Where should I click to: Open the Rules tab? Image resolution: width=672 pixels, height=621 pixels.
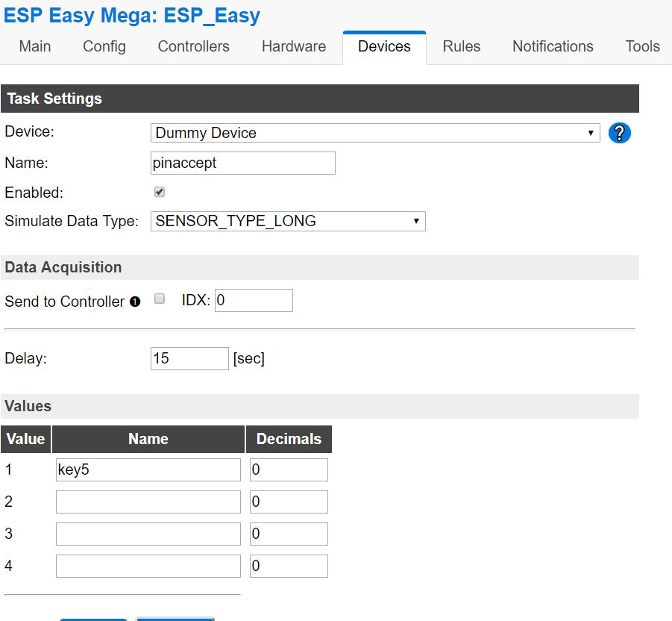[462, 46]
